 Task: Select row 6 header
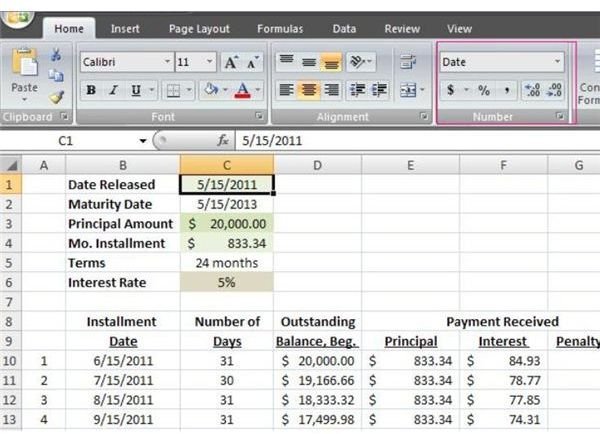[x=11, y=282]
